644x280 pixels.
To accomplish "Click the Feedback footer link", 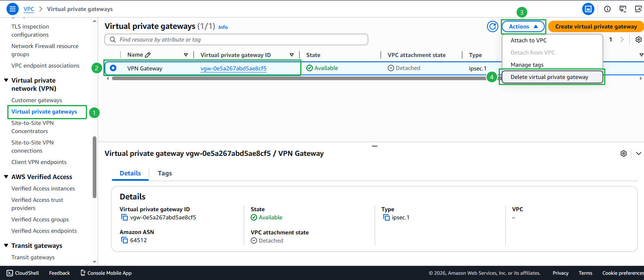I will pos(59,273).
